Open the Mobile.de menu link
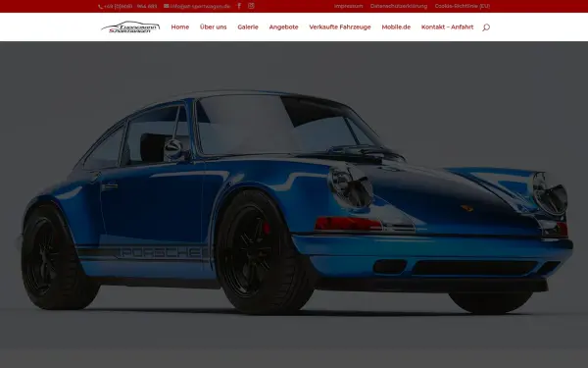This screenshot has width=588, height=368. tap(396, 27)
